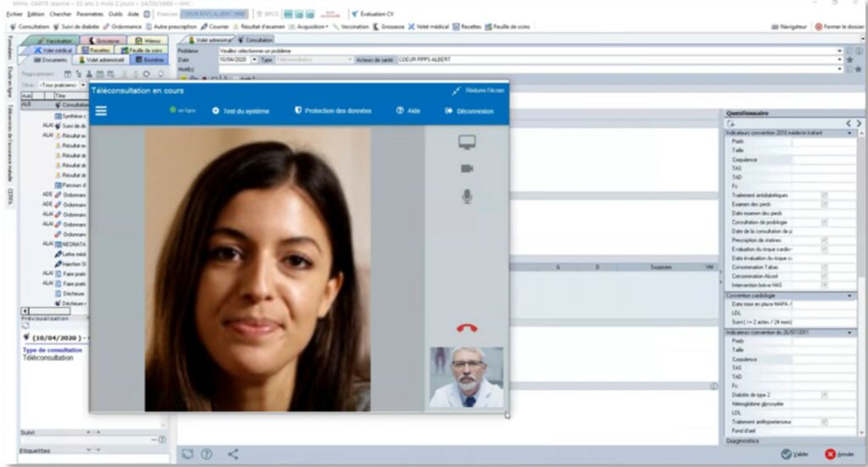
Task: Open the Edition menu
Action: point(36,14)
